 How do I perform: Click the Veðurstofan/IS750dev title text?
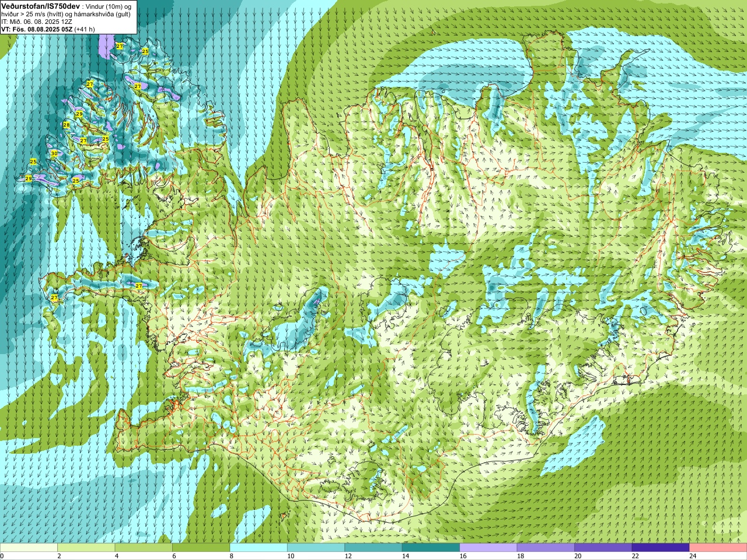coord(40,5)
